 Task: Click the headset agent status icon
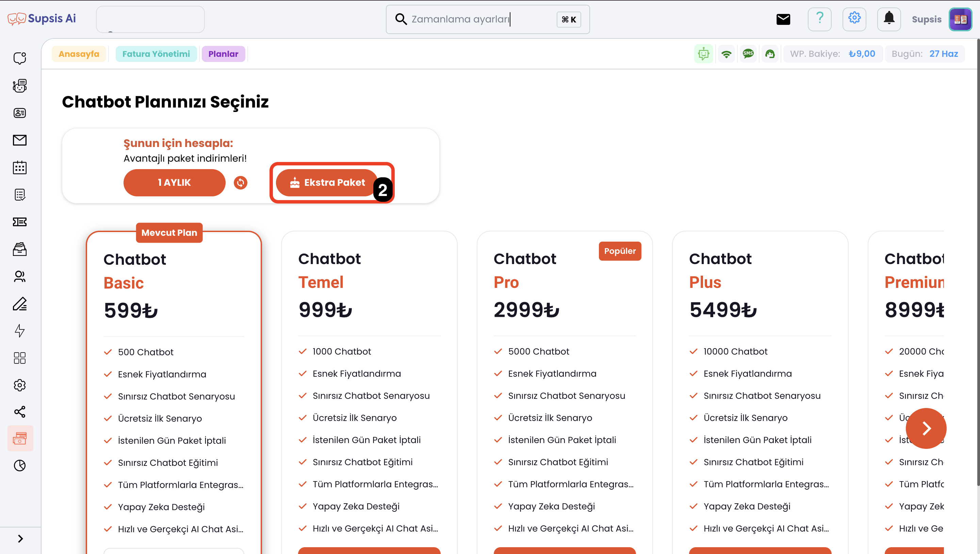(x=770, y=54)
